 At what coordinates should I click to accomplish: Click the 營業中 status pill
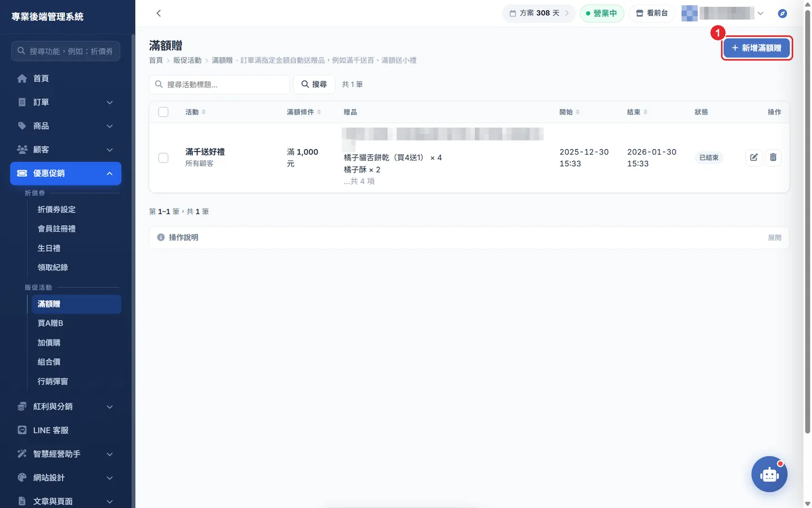click(x=602, y=13)
